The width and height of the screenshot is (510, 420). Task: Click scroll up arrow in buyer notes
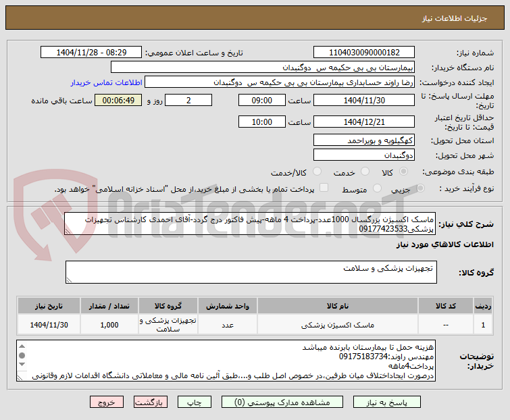(22, 346)
